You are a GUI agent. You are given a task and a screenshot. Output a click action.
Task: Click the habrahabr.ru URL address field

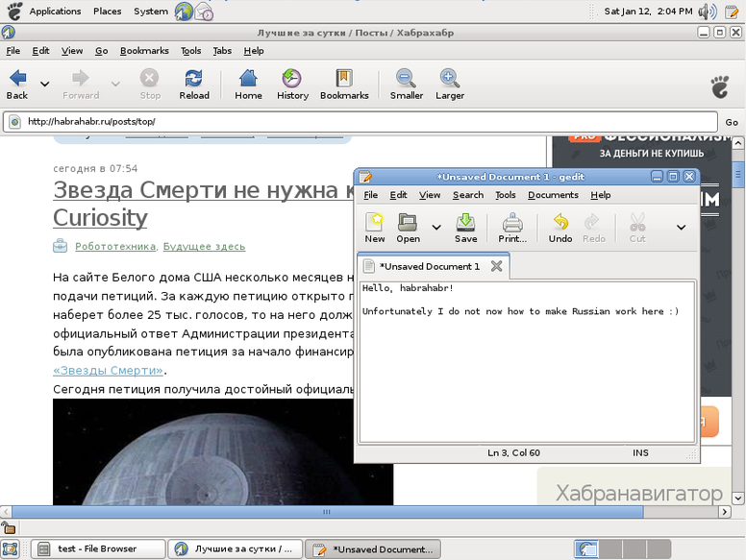(x=361, y=122)
